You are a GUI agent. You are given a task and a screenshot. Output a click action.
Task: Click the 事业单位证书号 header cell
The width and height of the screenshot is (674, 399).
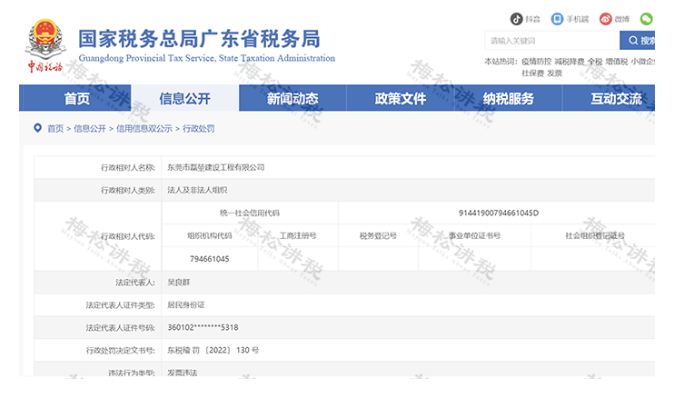tap(475, 236)
